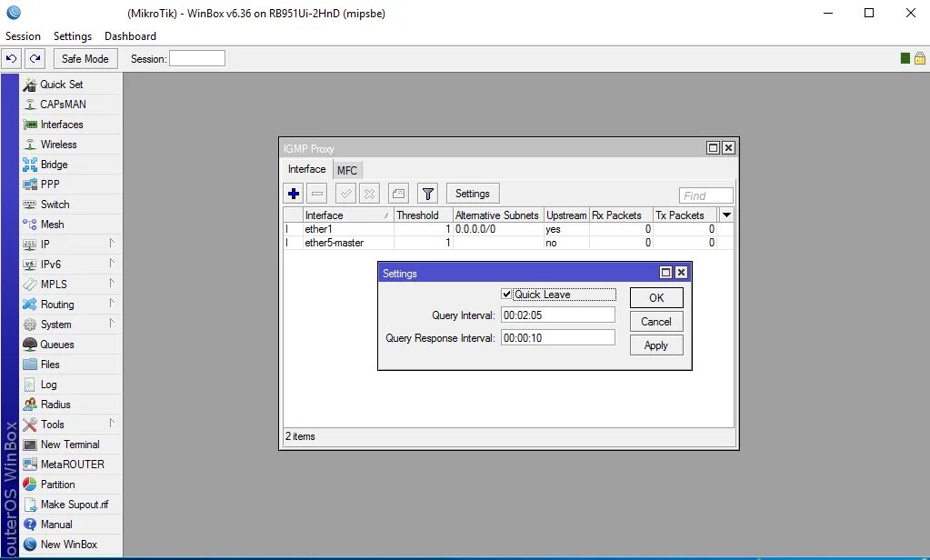Toggle Safe Mode
The height and width of the screenshot is (560, 930).
(x=85, y=59)
